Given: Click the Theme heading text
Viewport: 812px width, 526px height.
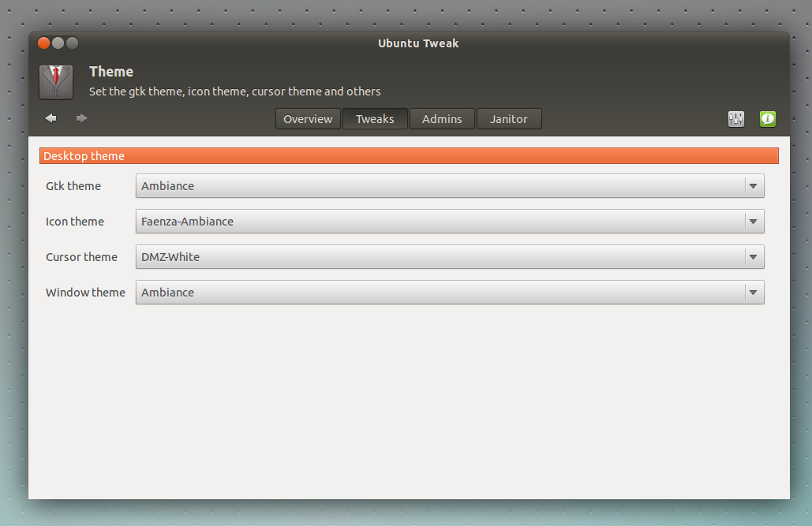Looking at the screenshot, I should tap(110, 72).
